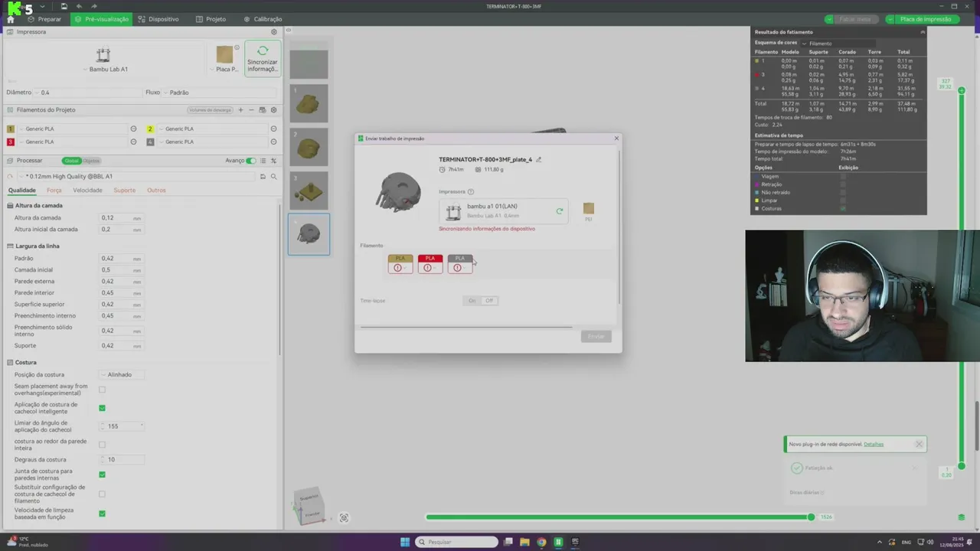
Task: Save the project with the disk icon
Action: (64, 6)
